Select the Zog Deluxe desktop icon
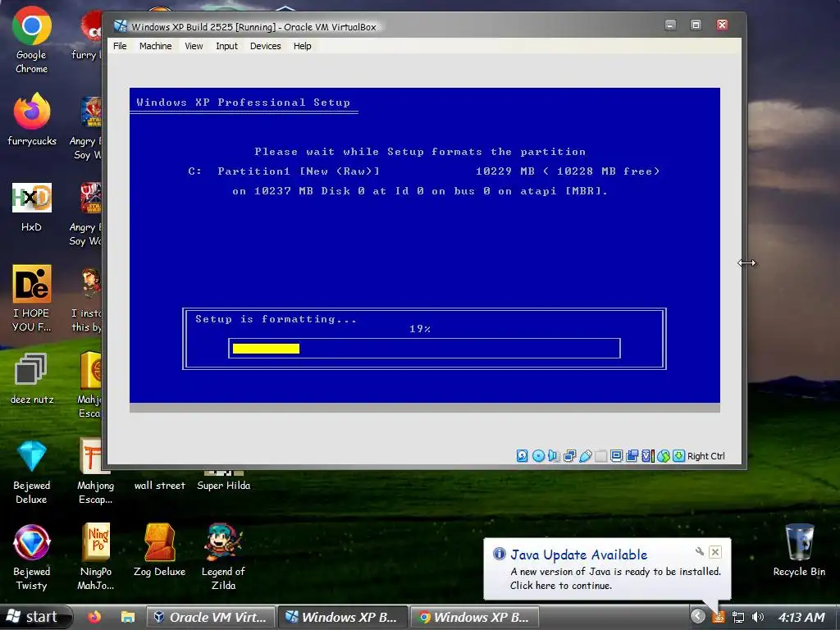 coord(160,550)
